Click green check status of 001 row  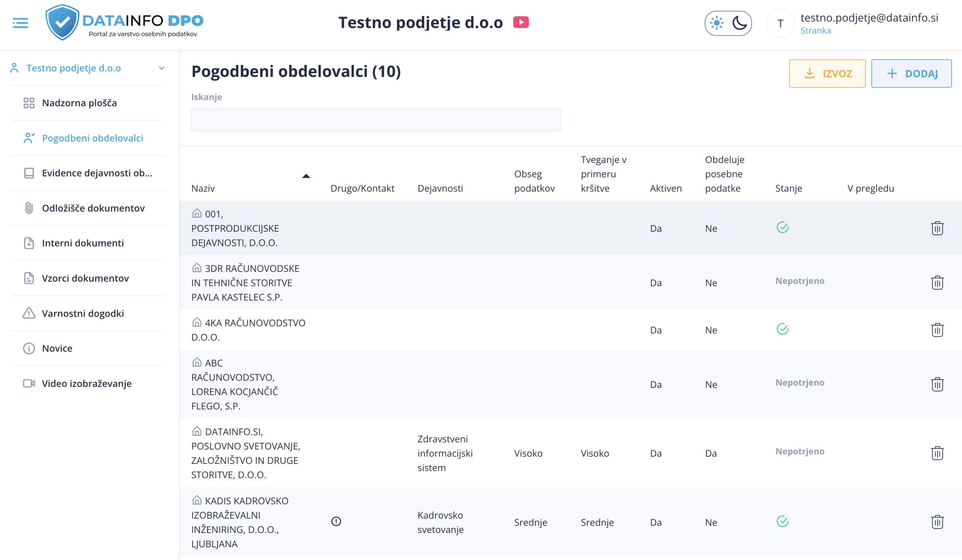pos(783,227)
